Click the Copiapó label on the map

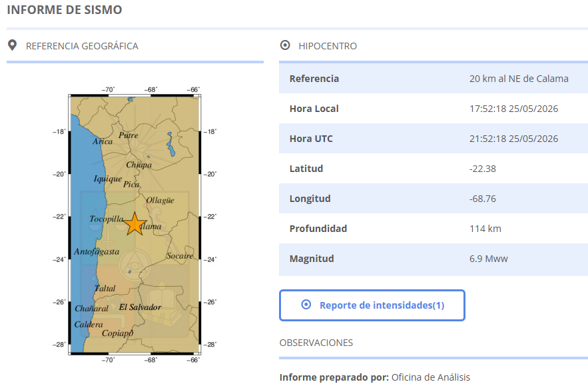tap(117, 333)
